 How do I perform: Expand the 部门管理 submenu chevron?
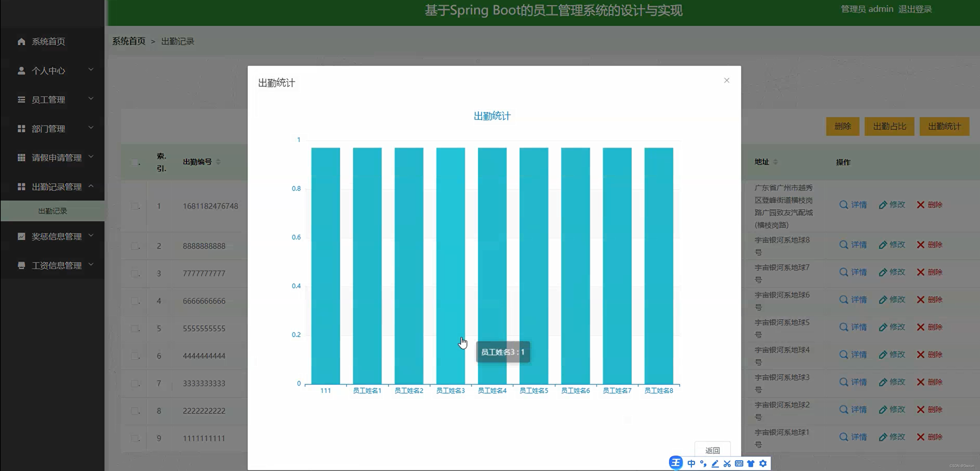click(x=91, y=128)
